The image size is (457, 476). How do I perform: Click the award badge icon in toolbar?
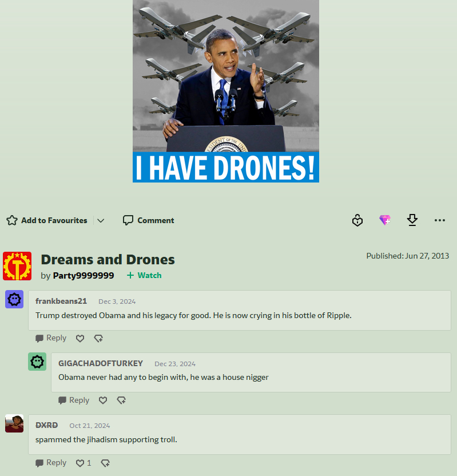357,220
